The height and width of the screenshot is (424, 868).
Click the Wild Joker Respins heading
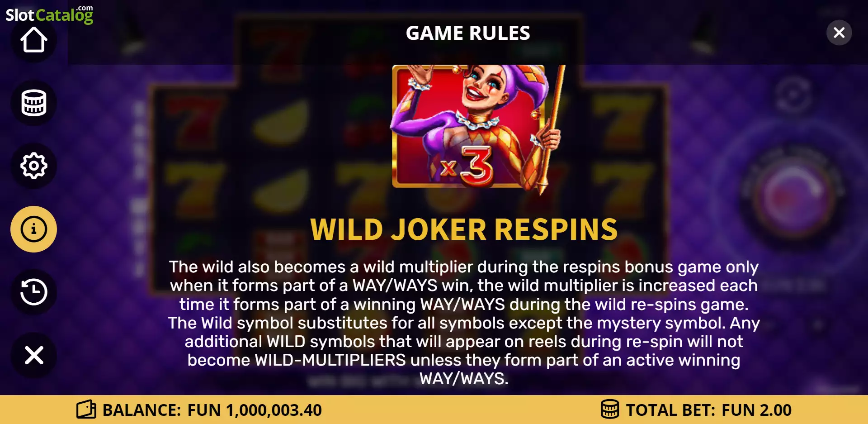pyautogui.click(x=464, y=229)
